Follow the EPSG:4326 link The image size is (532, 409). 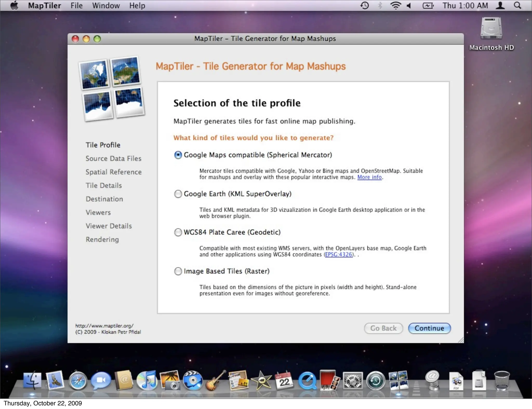338,255
